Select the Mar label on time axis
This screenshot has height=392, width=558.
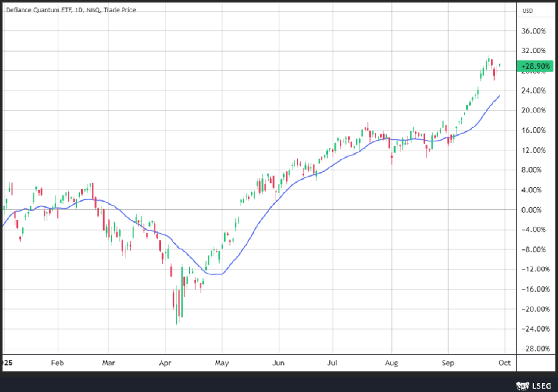109,363
